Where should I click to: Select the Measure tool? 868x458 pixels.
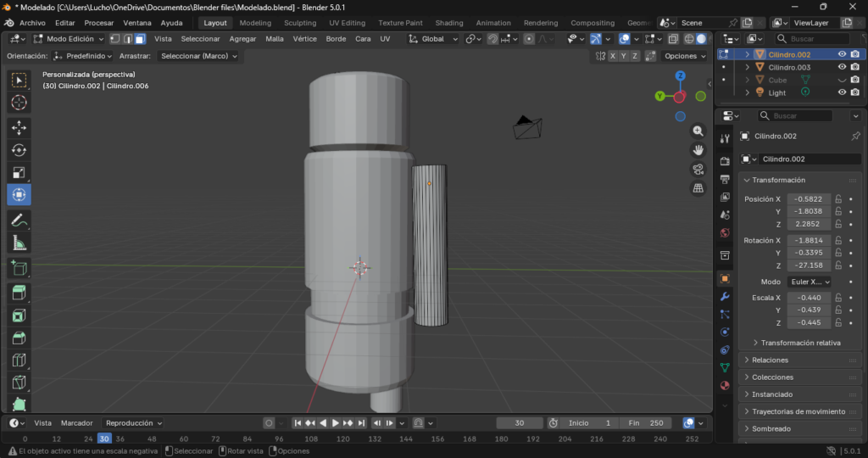[x=19, y=243]
